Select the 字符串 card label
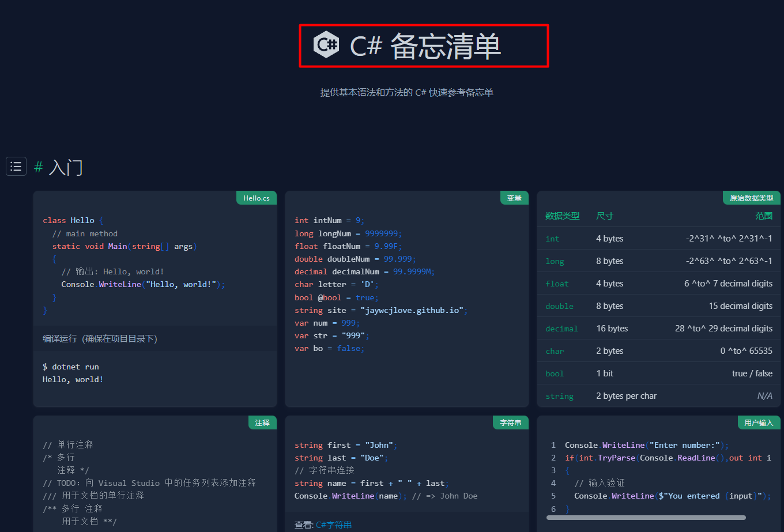Viewport: 784px width, 532px height. [511, 422]
